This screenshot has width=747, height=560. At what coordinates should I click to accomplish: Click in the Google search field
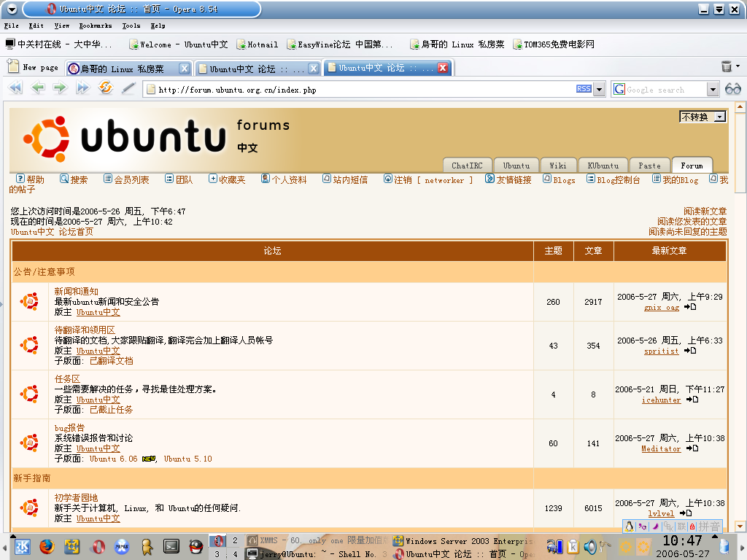(x=665, y=90)
